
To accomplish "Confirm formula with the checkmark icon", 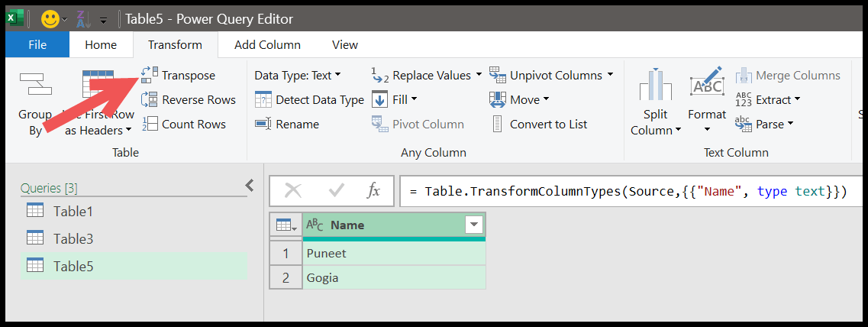I will 336,191.
